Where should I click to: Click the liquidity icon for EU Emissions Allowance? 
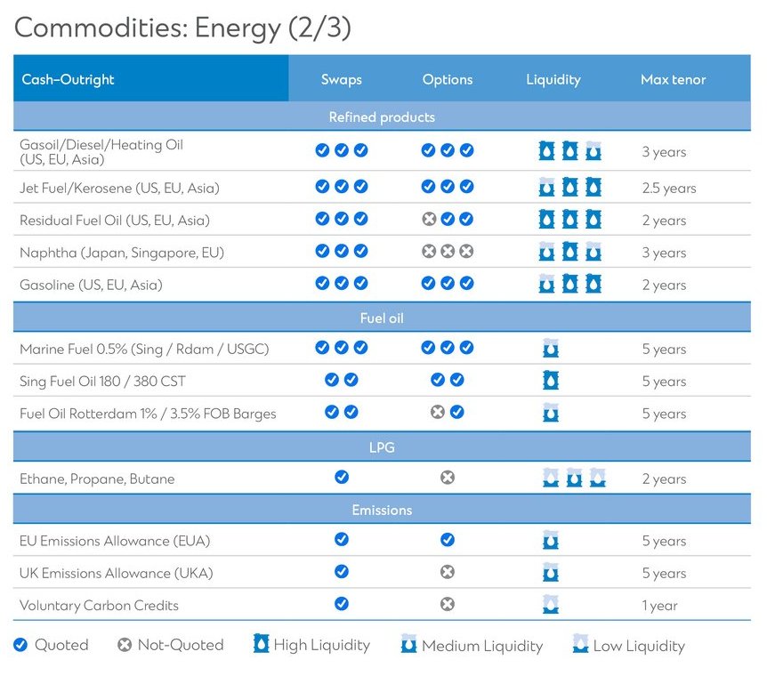tap(551, 541)
